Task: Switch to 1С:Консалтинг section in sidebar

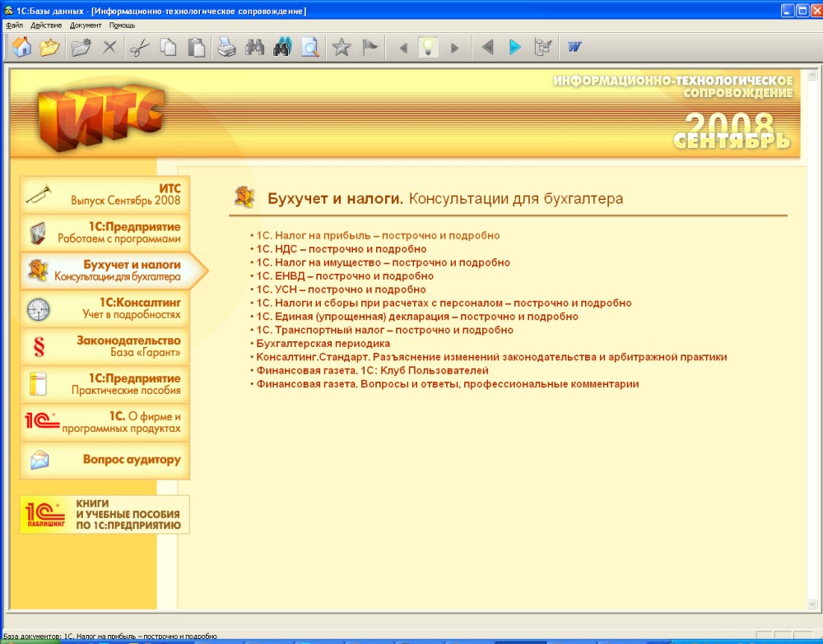Action: (x=105, y=308)
